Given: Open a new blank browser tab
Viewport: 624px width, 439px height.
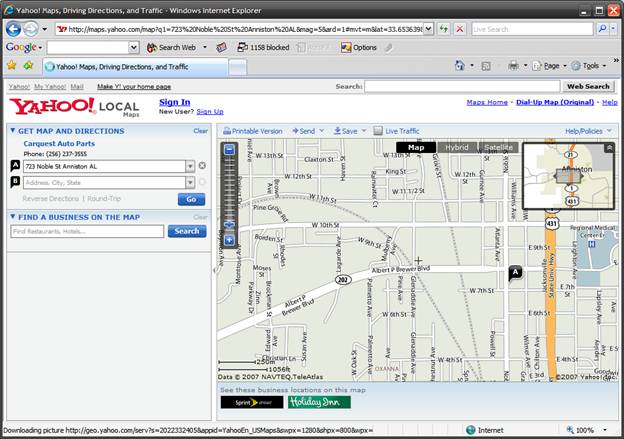Looking at the screenshot, I should click(238, 67).
